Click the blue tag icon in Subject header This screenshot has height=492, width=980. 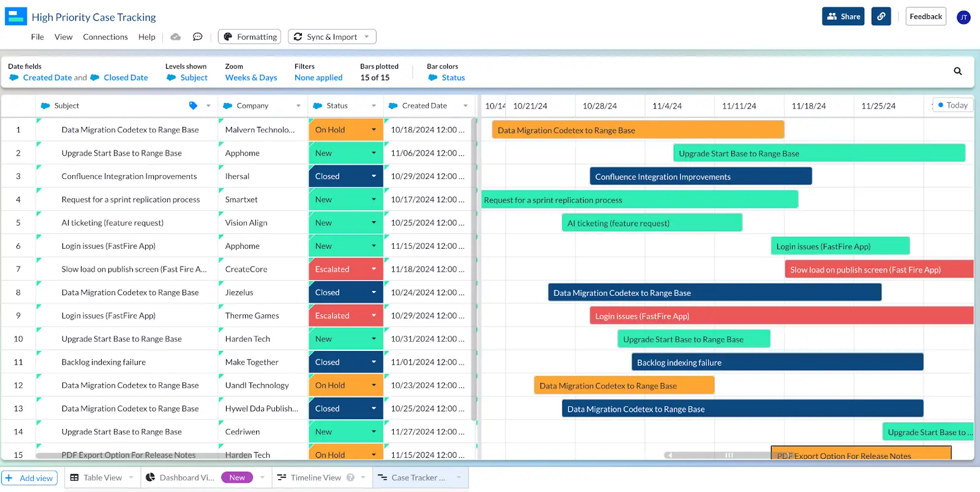coord(193,105)
